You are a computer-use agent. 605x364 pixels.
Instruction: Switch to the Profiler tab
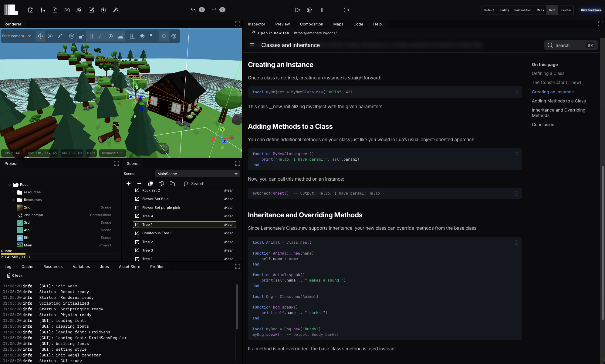[157, 266]
